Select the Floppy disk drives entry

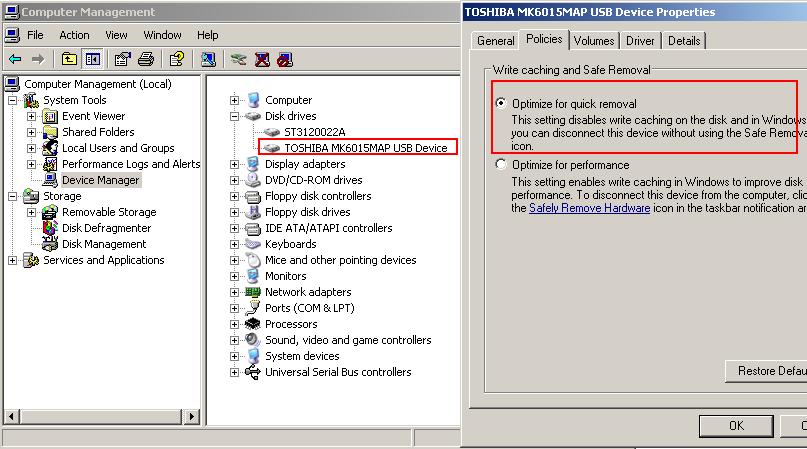tap(307, 212)
